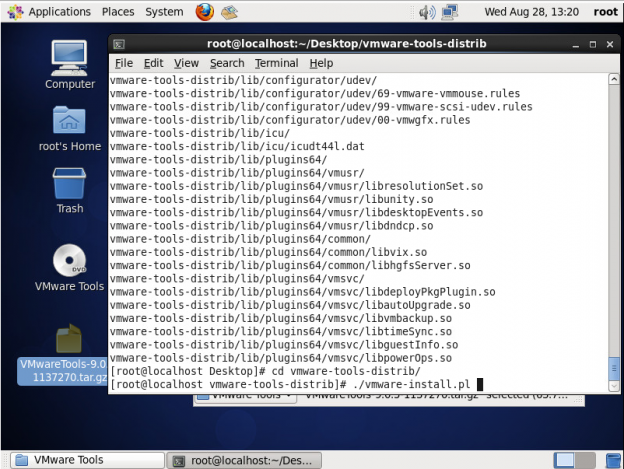Open the System menu
Image resolution: width=624 pixels, height=469 pixels.
pyautogui.click(x=164, y=12)
